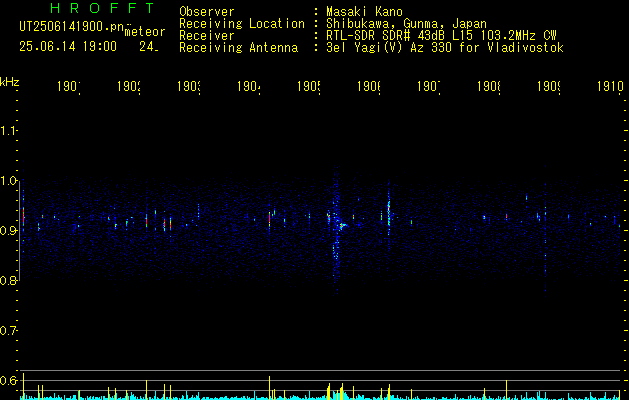Click the 1910 time axis label
Screen dimensions: 629x400
tap(610, 86)
